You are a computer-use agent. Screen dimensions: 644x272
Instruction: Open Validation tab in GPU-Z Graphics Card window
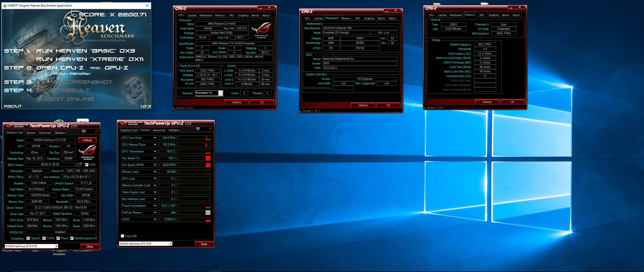coord(60,133)
